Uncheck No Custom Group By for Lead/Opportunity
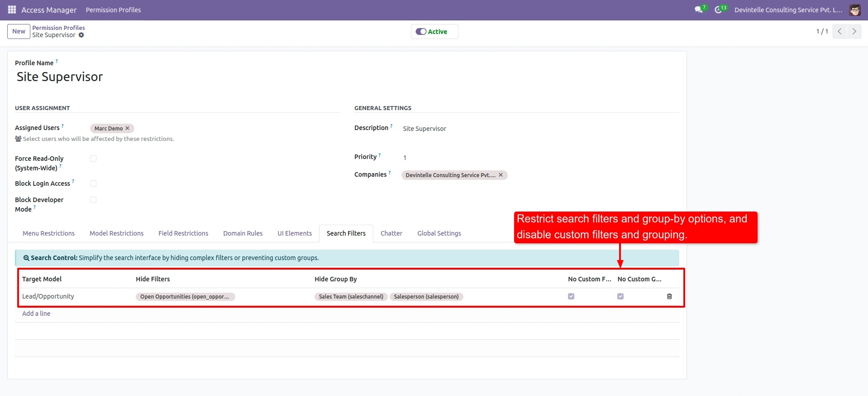The image size is (868, 396). (x=620, y=296)
